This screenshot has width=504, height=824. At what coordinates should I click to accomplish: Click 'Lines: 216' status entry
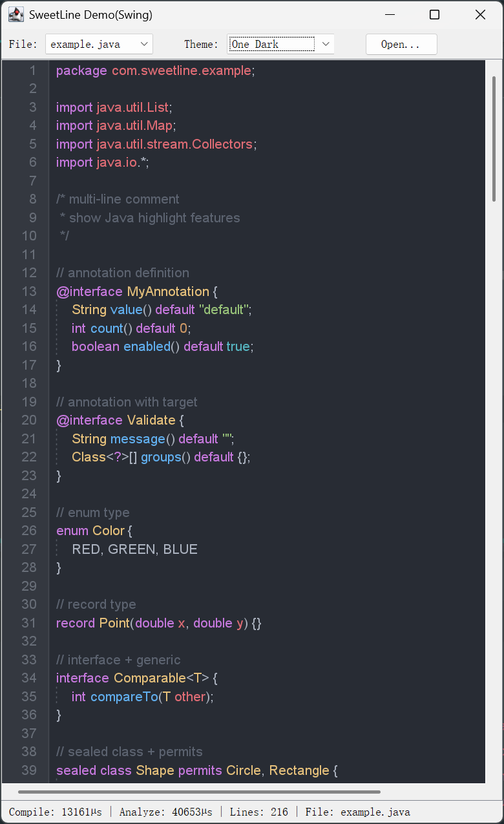[x=259, y=812]
